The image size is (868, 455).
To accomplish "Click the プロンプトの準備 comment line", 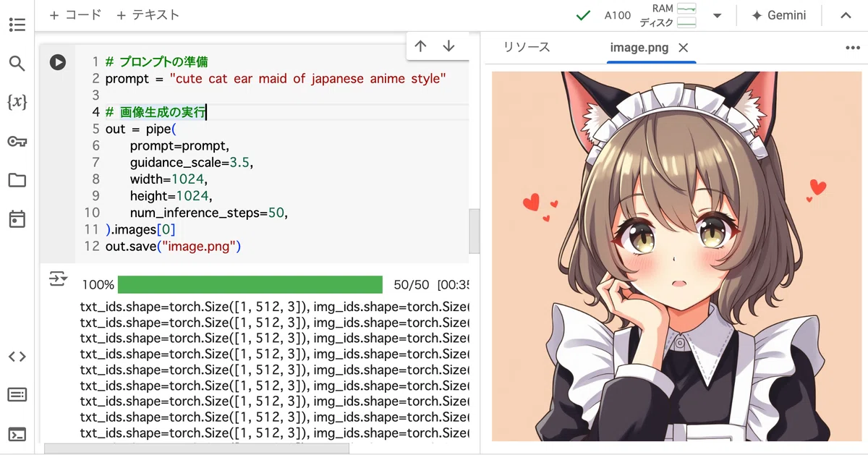I will point(156,62).
